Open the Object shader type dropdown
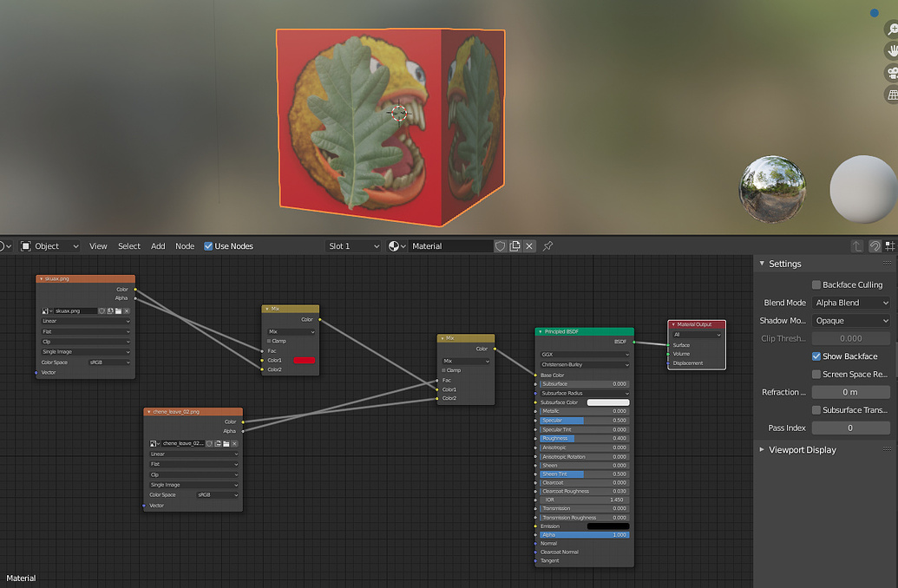The image size is (898, 588). pyautogui.click(x=49, y=246)
